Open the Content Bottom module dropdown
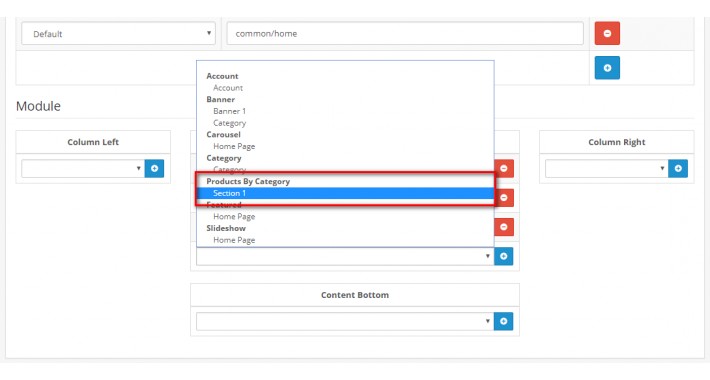The width and height of the screenshot is (710, 380). click(x=345, y=321)
